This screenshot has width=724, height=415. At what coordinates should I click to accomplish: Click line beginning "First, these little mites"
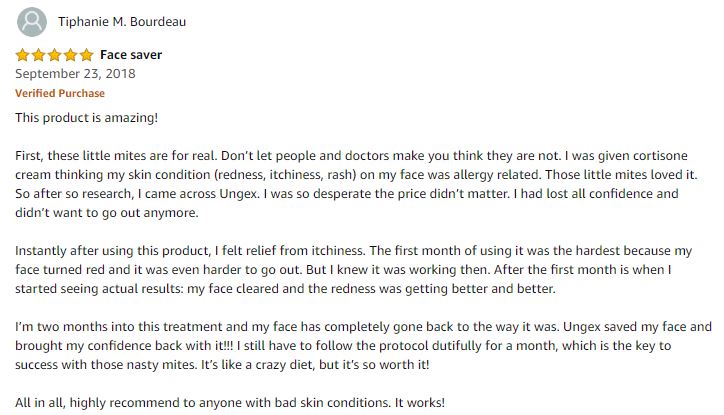pyautogui.click(x=351, y=156)
